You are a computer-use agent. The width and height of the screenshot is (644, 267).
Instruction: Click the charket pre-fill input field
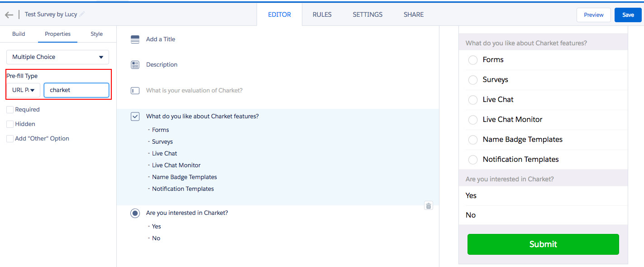76,90
